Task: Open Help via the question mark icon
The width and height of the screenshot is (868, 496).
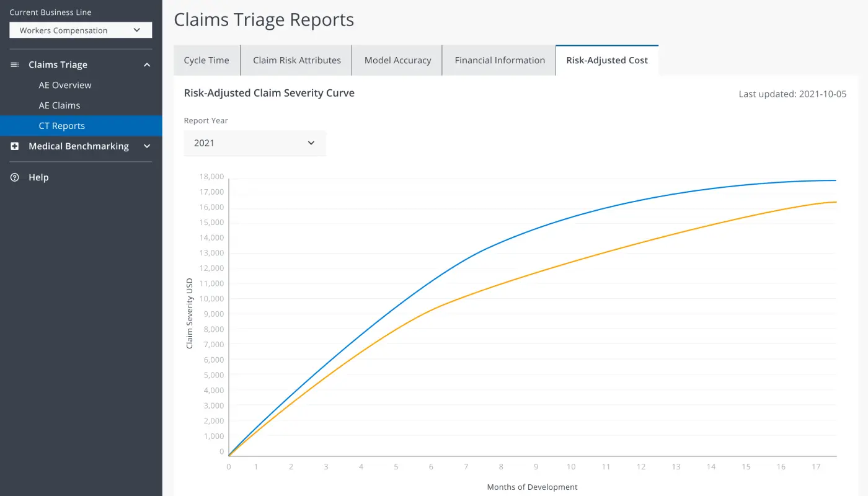Action: pyautogui.click(x=14, y=177)
